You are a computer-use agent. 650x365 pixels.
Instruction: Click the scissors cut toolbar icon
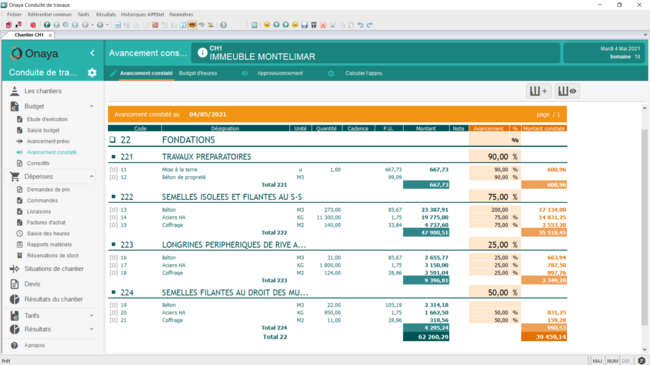332,25
